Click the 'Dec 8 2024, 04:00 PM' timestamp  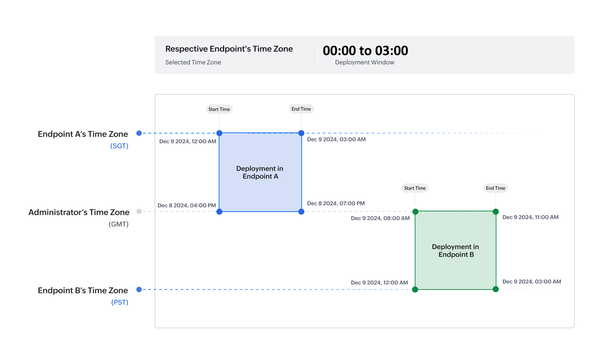click(187, 205)
